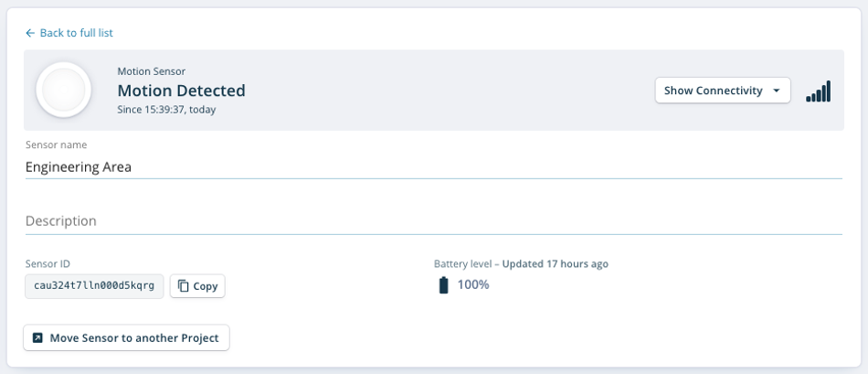Click the 100% battery level value
The height and width of the screenshot is (374, 868).
pos(473,284)
